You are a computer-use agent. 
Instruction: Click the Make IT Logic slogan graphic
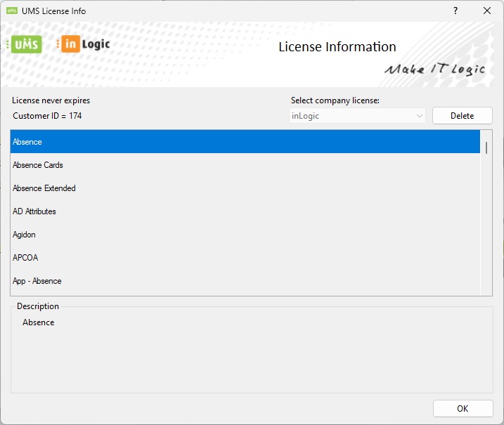434,69
